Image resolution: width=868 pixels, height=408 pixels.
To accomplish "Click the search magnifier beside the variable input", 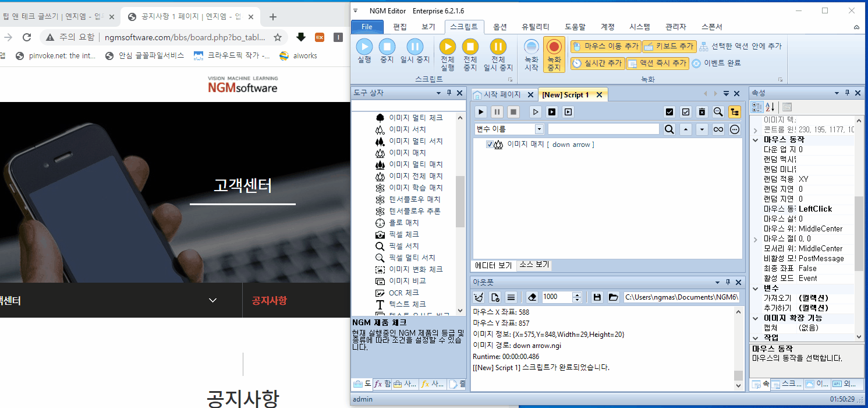I will 669,129.
